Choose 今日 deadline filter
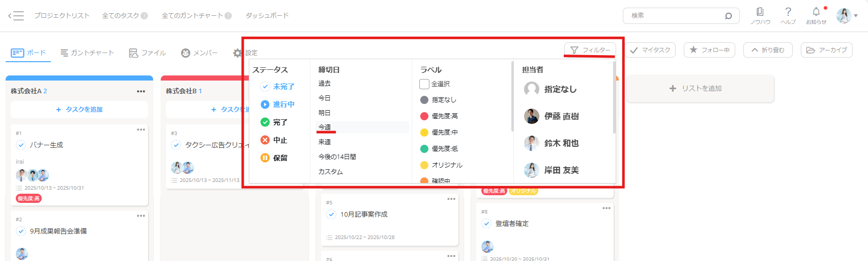This screenshot has width=868, height=261. click(x=325, y=98)
